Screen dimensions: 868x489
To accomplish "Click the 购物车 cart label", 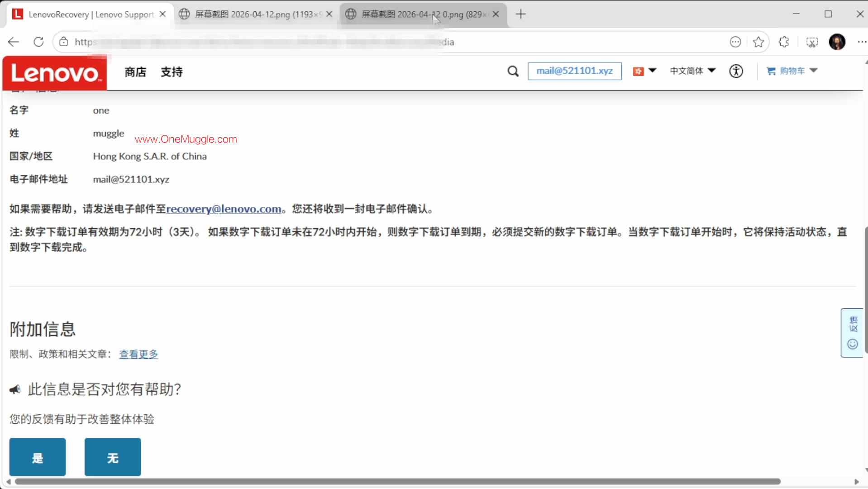I will (x=792, y=71).
